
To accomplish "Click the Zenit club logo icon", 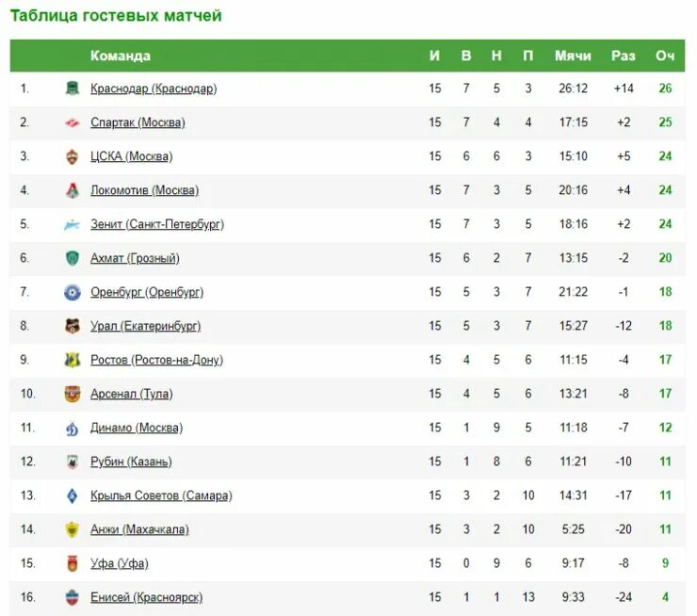I will 73,224.
